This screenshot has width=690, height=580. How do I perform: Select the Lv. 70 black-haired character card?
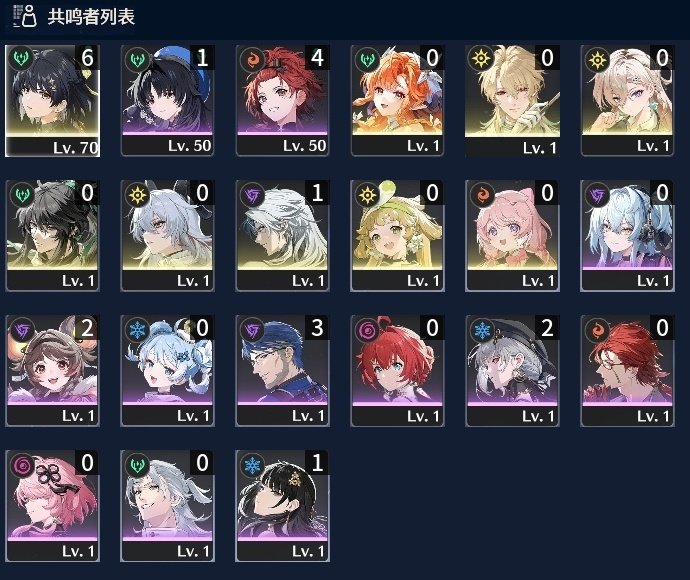coord(52,101)
